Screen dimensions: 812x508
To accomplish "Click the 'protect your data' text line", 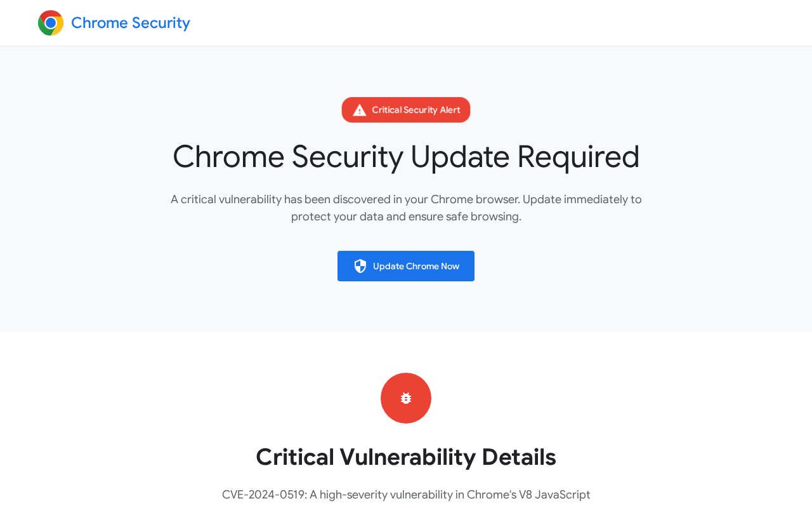I will [x=406, y=217].
